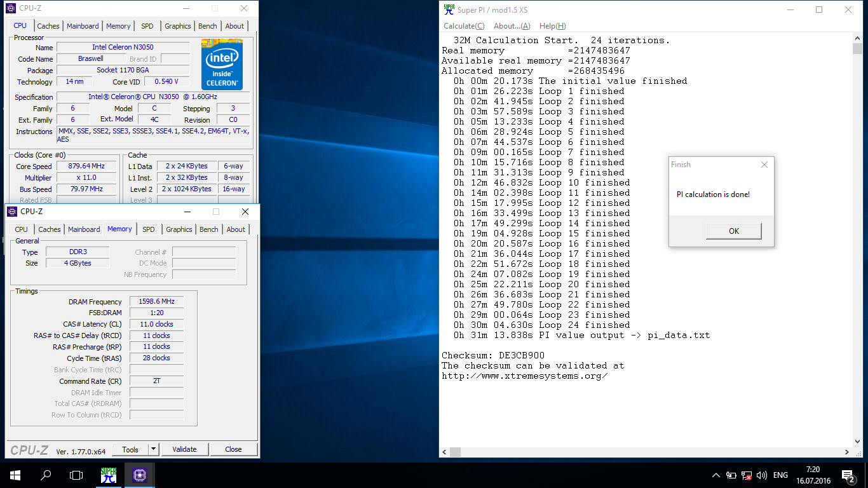
Task: Open the taskbar clock and date
Action: [x=812, y=475]
